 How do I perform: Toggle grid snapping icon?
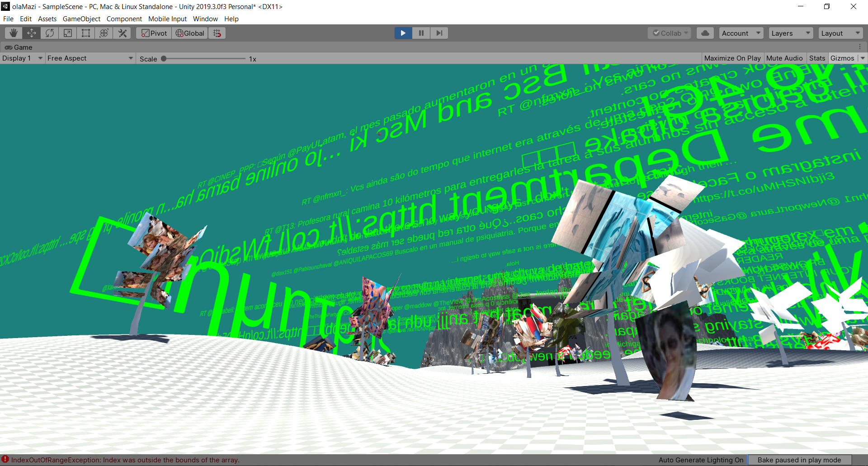point(217,33)
